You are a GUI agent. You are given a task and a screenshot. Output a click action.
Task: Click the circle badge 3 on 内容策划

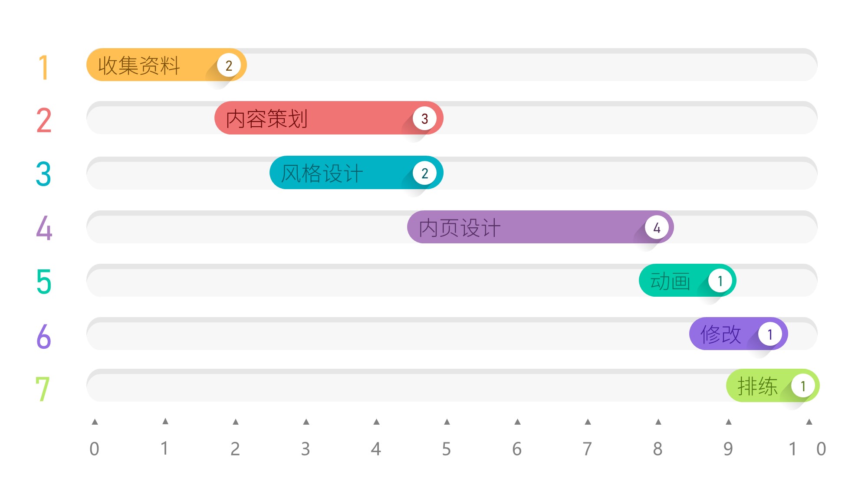click(x=424, y=118)
